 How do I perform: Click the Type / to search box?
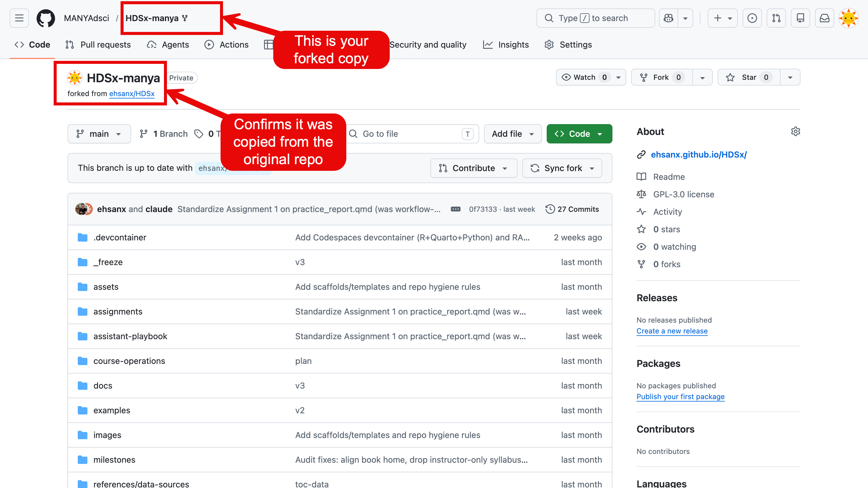(596, 18)
